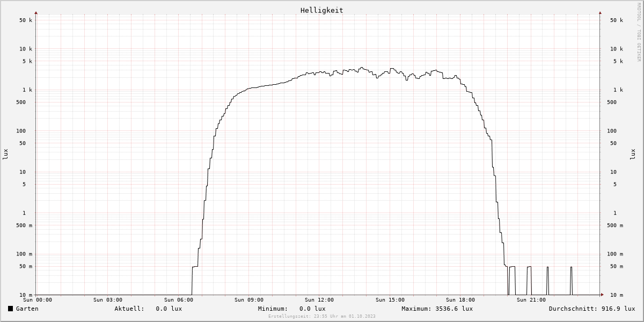
Task: Select the "Maximum: 3536.6 lux" value
Action: (x=437, y=309)
